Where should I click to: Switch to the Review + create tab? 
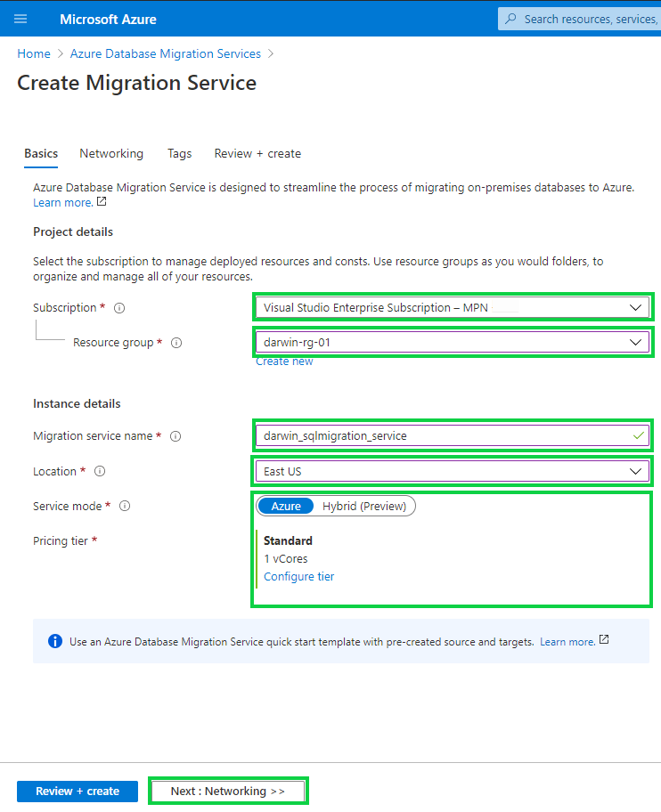coord(257,154)
